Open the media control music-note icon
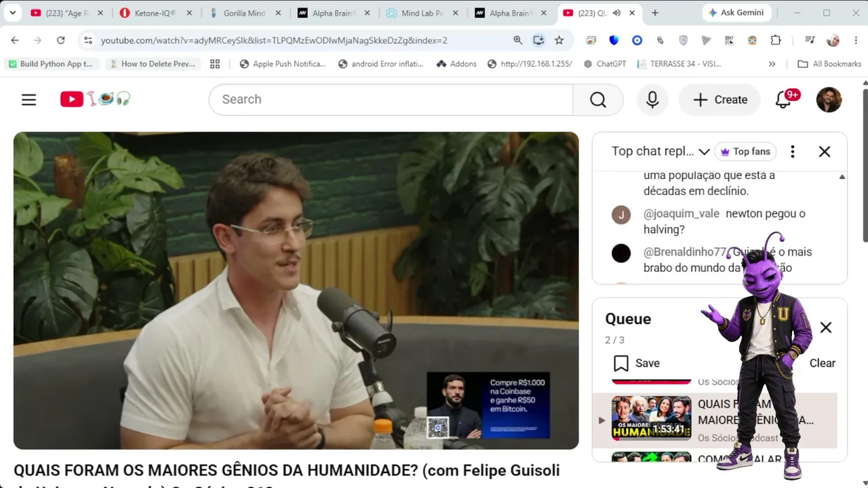The height and width of the screenshot is (488, 868). 810,41
